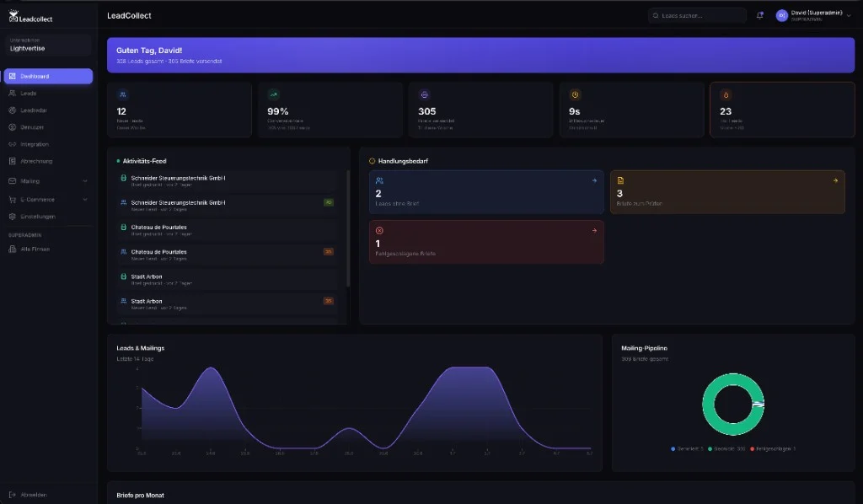Go to Leads in the sidebar
This screenshot has height=504, width=863.
pos(48,93)
